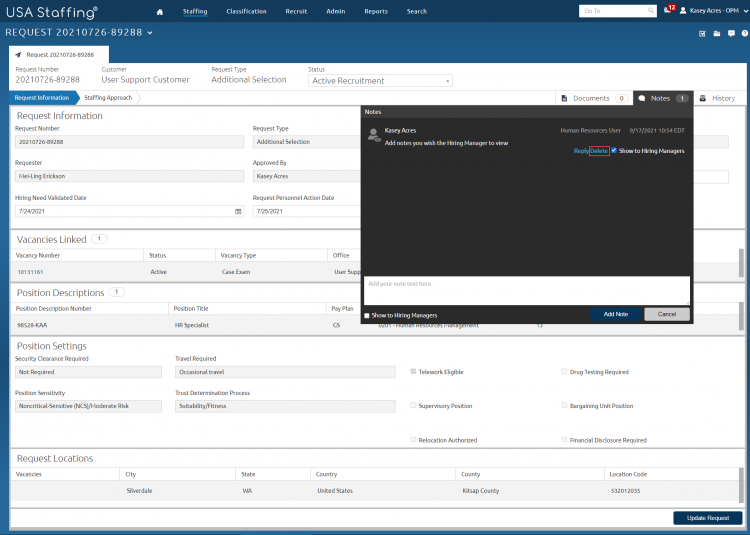
Task: Open the History tab
Action: click(x=717, y=98)
